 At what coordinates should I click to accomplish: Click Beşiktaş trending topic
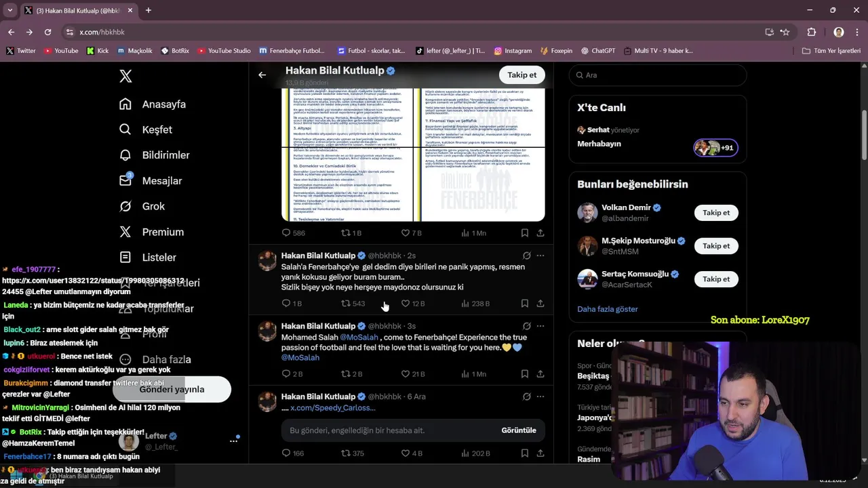[593, 376]
